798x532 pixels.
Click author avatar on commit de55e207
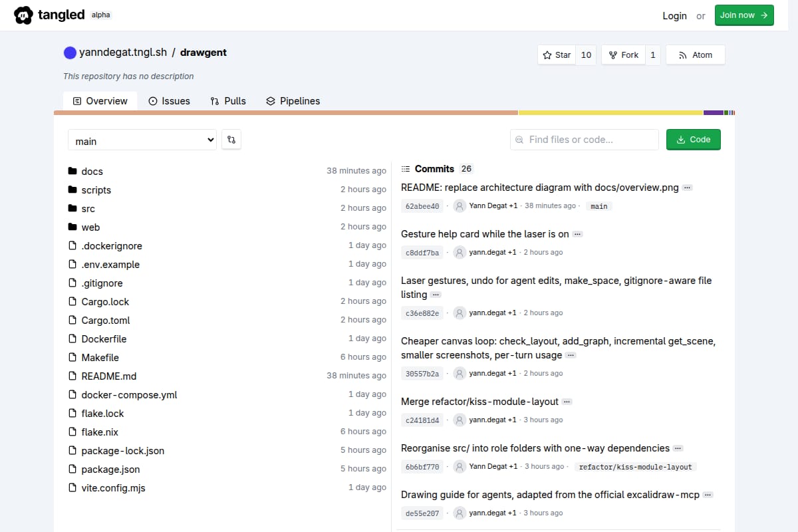(x=460, y=513)
